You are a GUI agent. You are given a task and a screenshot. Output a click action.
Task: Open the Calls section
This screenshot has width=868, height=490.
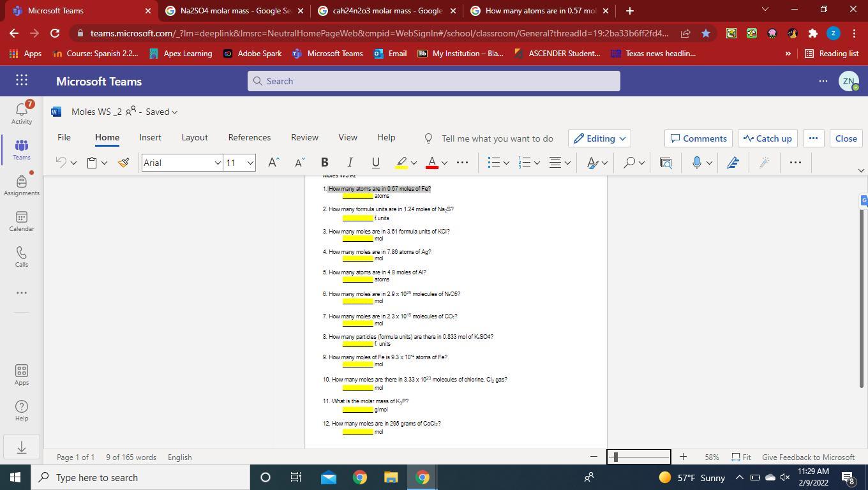click(21, 257)
